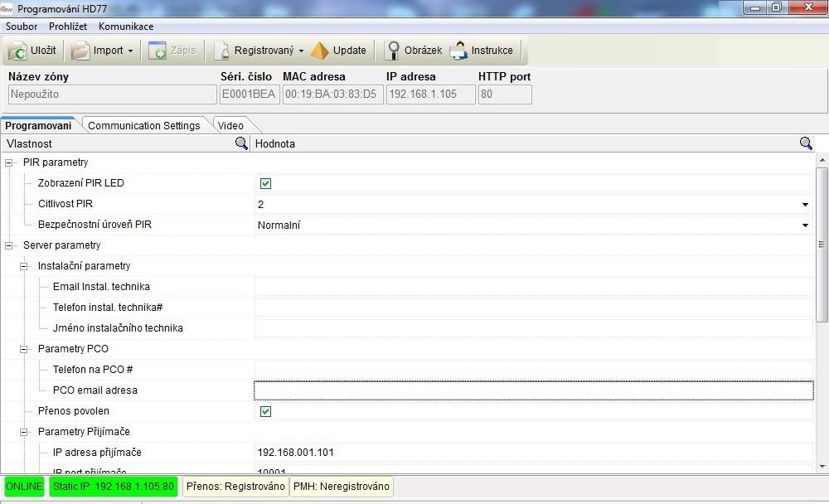Collapse Server parametry tree node
829x504 pixels.
coord(8,245)
